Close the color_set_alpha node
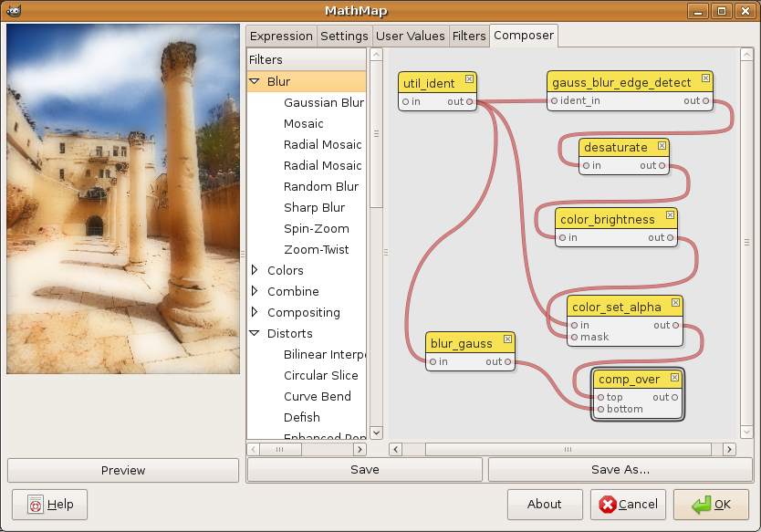The height and width of the screenshot is (532, 761). (x=675, y=302)
